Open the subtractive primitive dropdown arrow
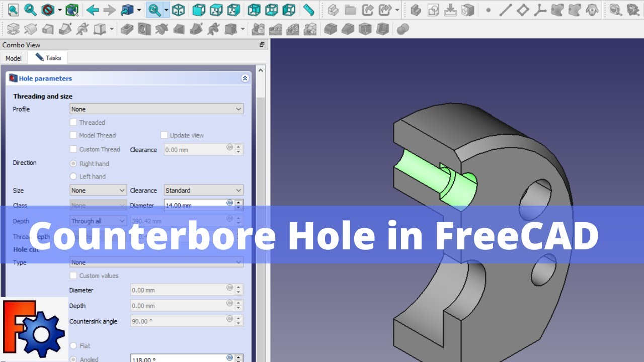Viewport: 644px width, 362px height. (x=243, y=29)
